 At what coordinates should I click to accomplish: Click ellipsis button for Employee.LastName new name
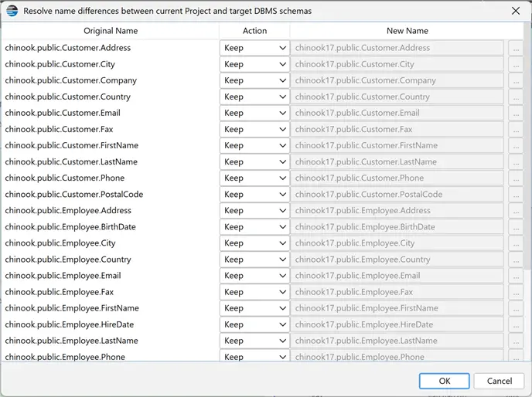tap(516, 341)
